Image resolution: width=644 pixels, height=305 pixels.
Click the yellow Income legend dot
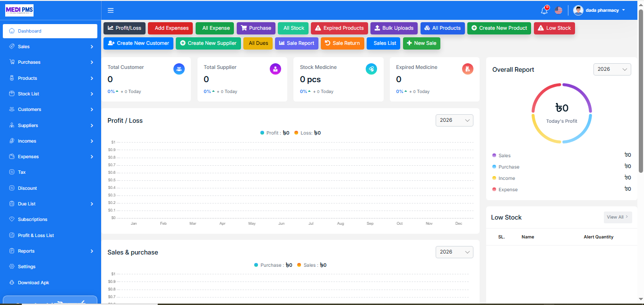[x=494, y=178]
